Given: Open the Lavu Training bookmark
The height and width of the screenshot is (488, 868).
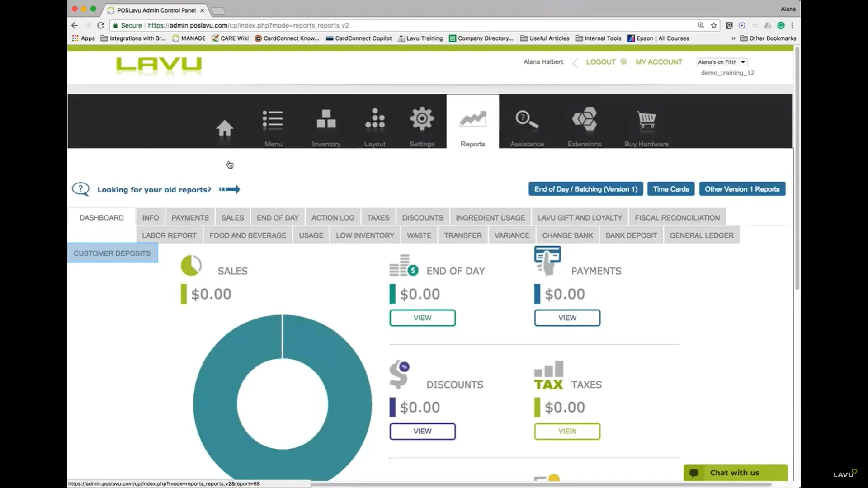Looking at the screenshot, I should 420,38.
